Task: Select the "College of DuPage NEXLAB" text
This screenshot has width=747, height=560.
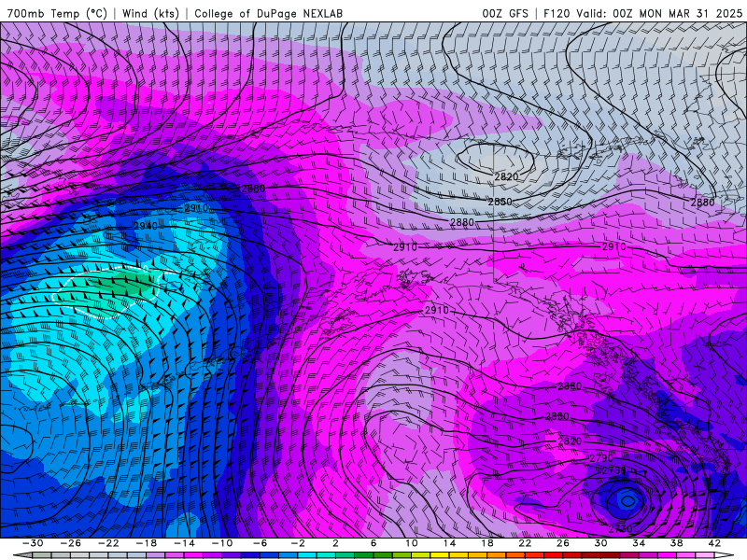Action: [268, 13]
